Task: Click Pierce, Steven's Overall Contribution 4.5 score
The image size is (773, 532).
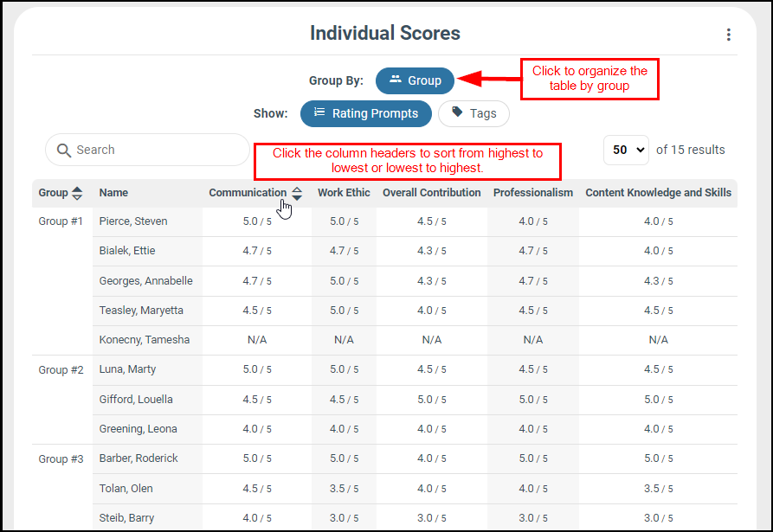Action: click(x=432, y=221)
